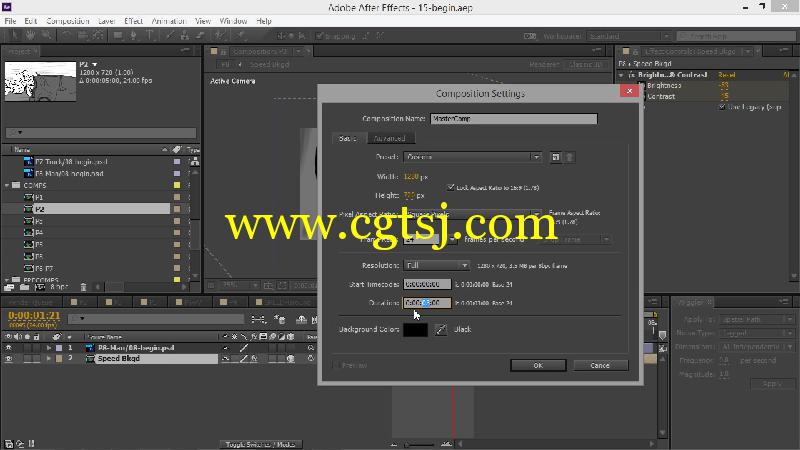The image size is (800, 450).
Task: Create new folder in Project panel
Action: pos(24,287)
